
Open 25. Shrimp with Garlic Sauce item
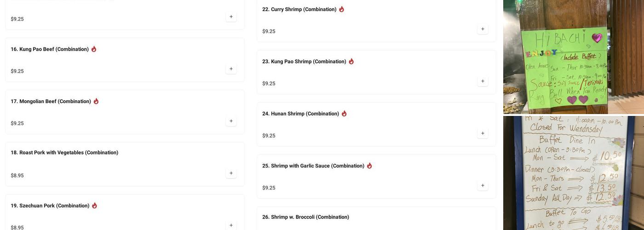(313, 166)
